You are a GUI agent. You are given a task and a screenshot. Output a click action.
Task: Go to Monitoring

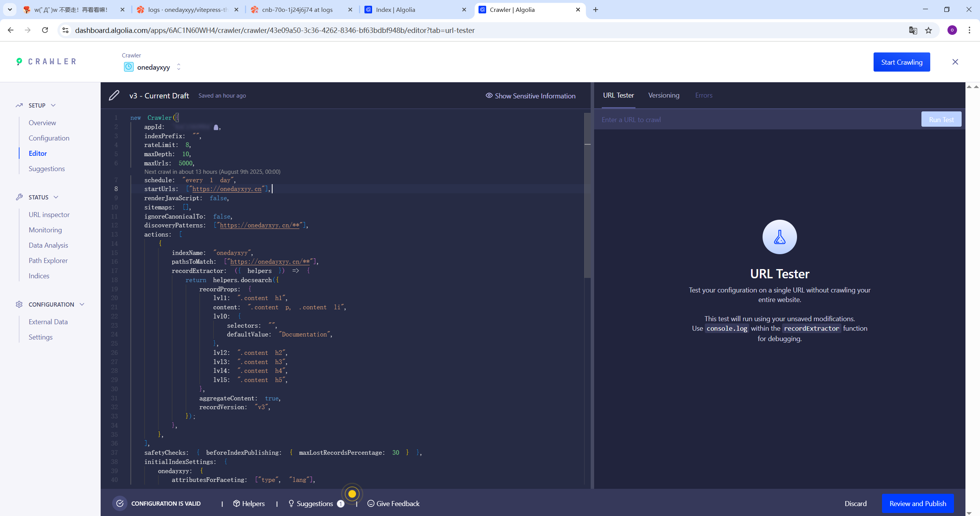pyautogui.click(x=45, y=230)
